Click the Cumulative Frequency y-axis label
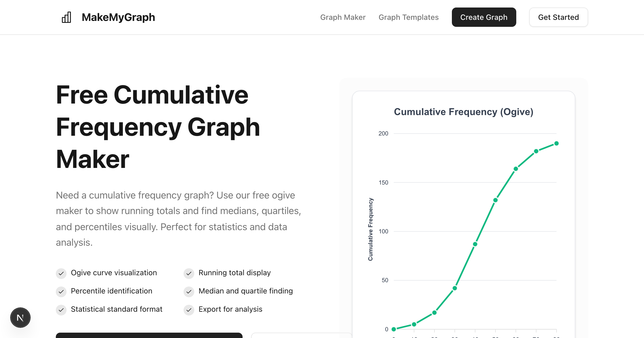Screen dimensions: 644x338 (371, 229)
